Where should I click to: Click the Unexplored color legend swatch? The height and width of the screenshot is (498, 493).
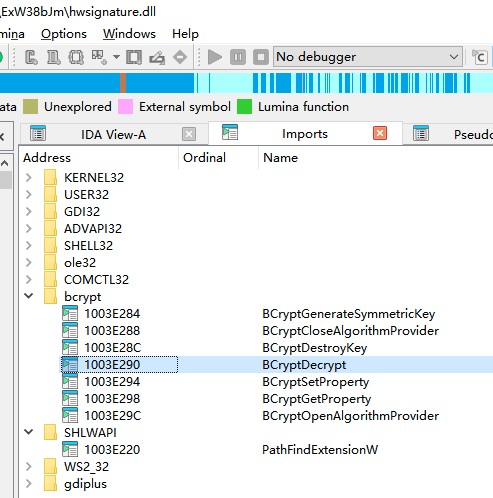(x=30, y=107)
